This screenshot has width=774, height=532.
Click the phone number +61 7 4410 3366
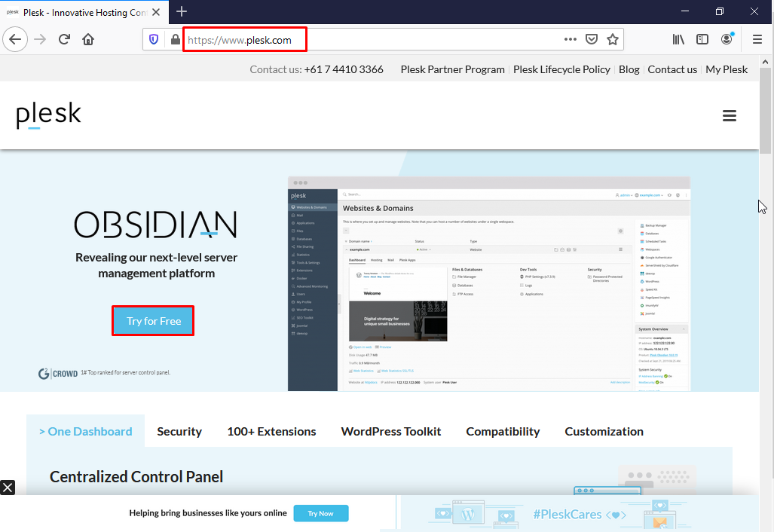coord(344,69)
